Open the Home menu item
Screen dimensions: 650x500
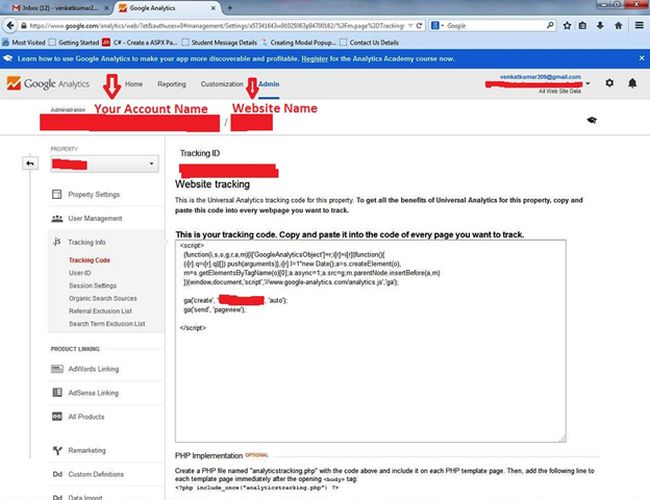133,84
